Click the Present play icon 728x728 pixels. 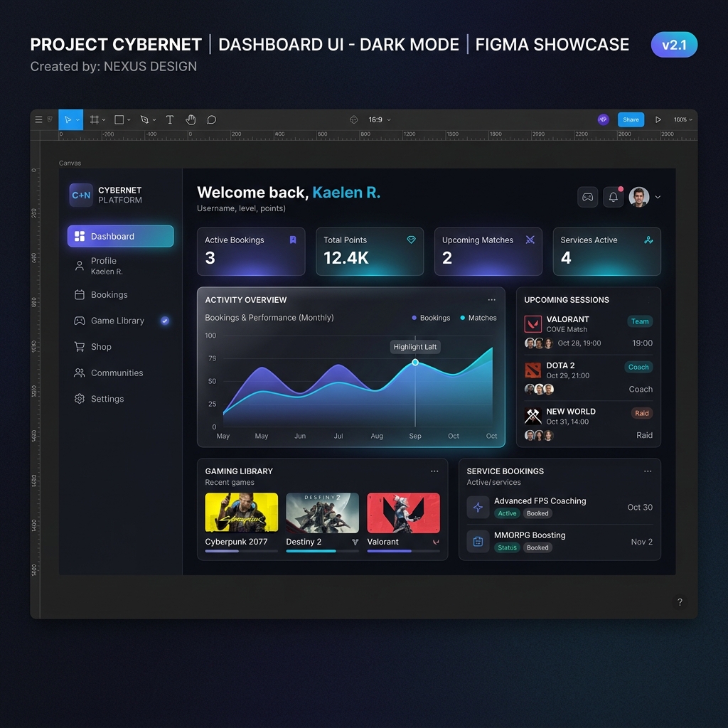point(658,119)
